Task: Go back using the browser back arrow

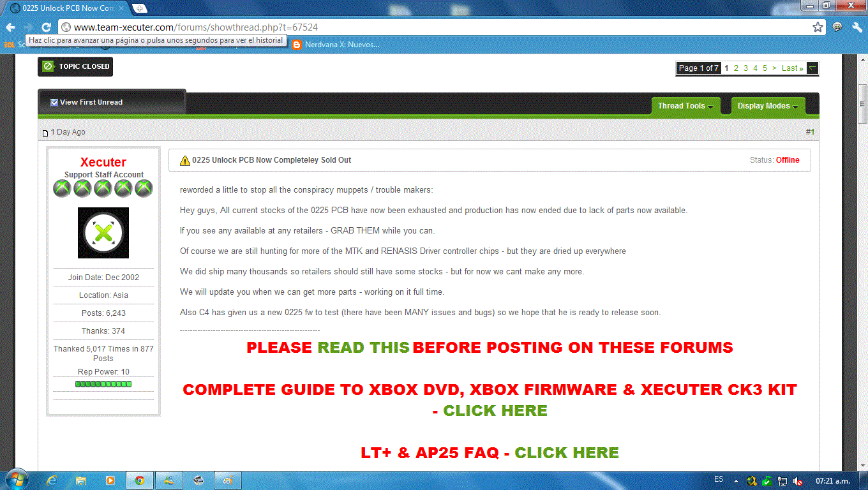Action: (x=11, y=27)
